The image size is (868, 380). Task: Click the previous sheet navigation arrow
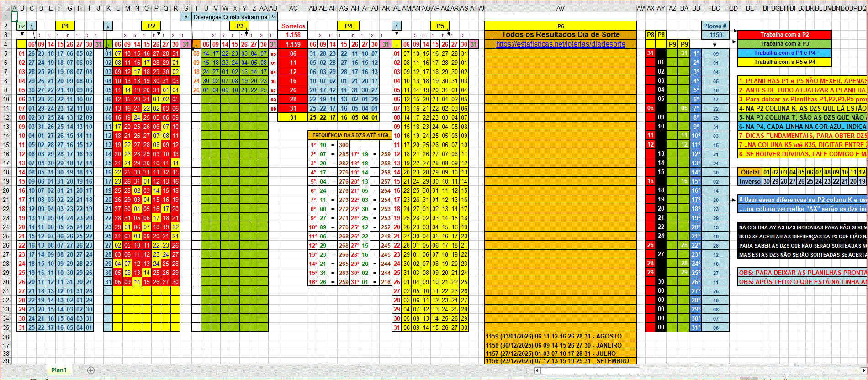click(13, 370)
